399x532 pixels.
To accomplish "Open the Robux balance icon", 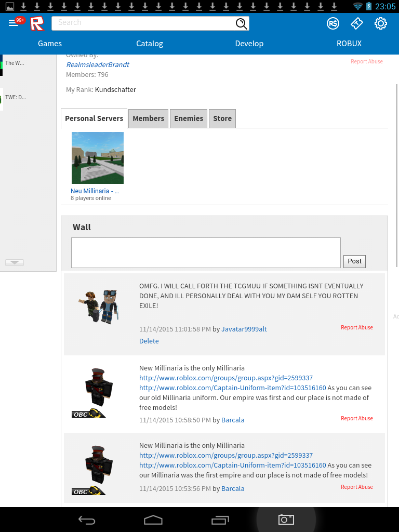I will click(333, 23).
